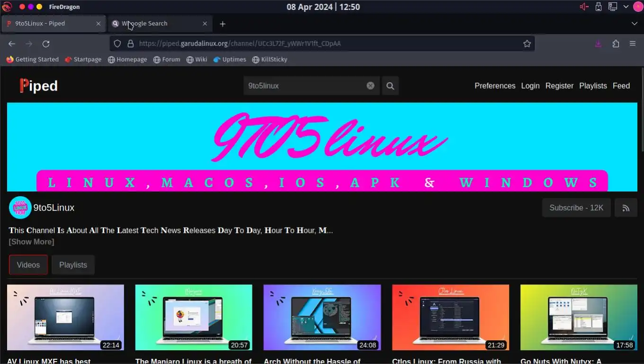Open the Getting Started bookmark
Viewport: 644px width, 364px height.
(33, 59)
